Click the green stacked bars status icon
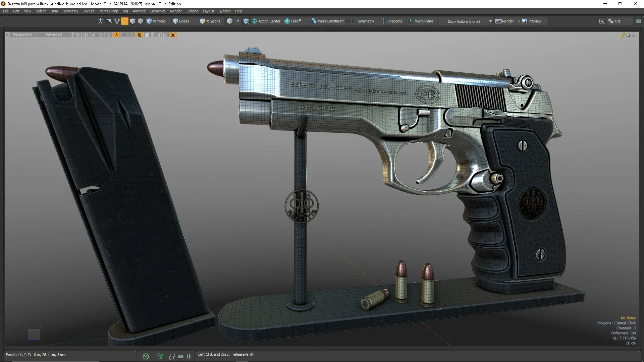The image size is (644, 362). 181,357
